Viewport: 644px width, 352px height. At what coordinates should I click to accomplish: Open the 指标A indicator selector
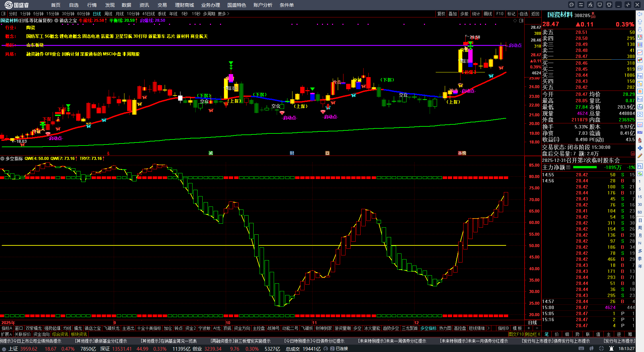click(7, 328)
